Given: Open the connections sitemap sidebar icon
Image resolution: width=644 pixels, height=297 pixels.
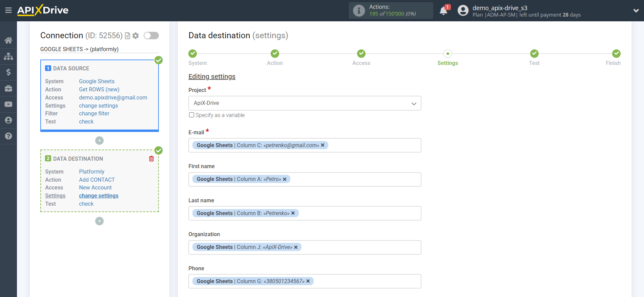Looking at the screenshot, I should (x=8, y=56).
